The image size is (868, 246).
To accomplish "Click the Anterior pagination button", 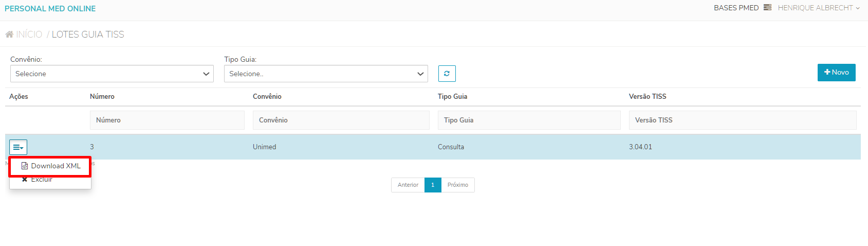I will [x=408, y=185].
